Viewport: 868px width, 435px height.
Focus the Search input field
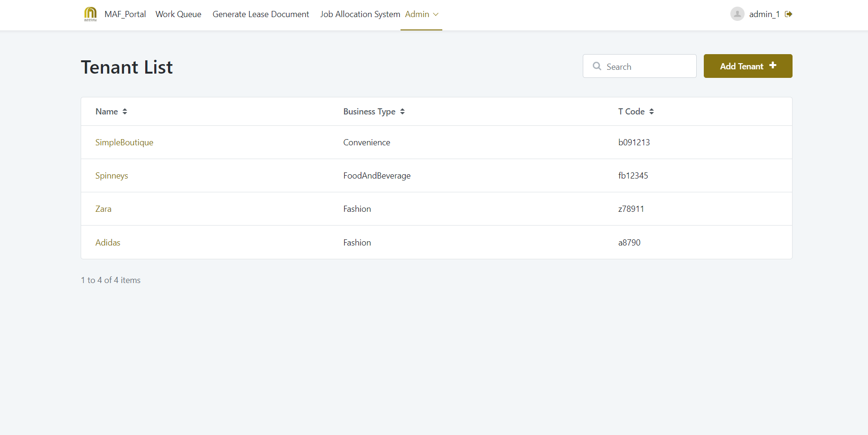640,66
